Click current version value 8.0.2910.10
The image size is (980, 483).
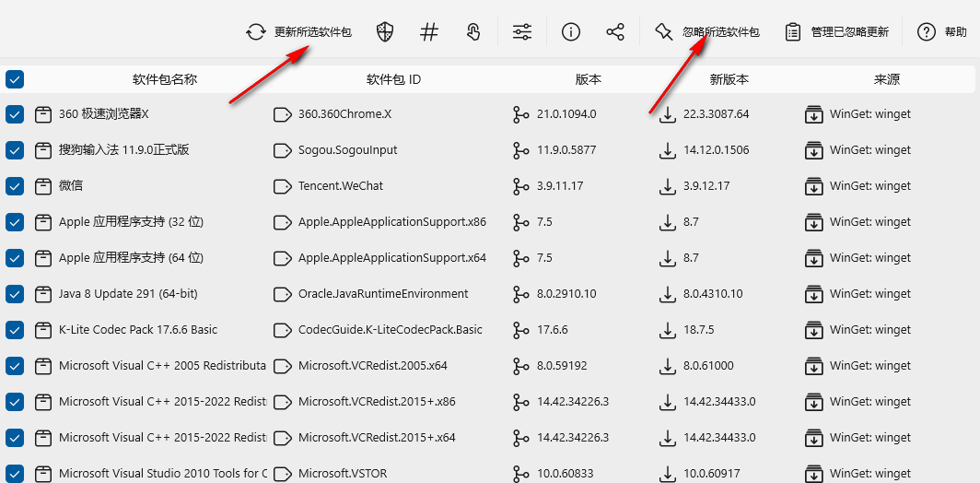566,293
